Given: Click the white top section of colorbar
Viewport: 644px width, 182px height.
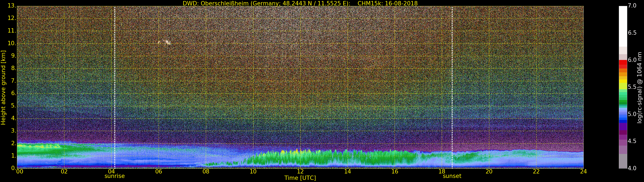Looking at the screenshot, I should pos(623,25).
